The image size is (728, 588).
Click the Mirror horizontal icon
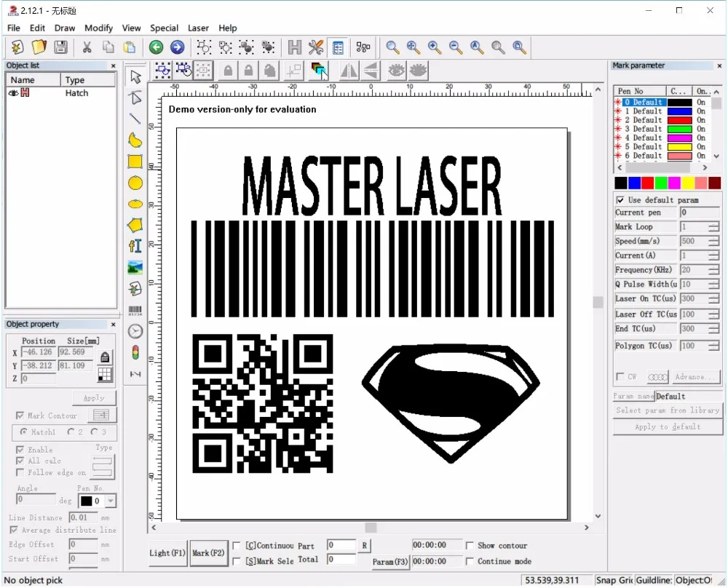349,71
